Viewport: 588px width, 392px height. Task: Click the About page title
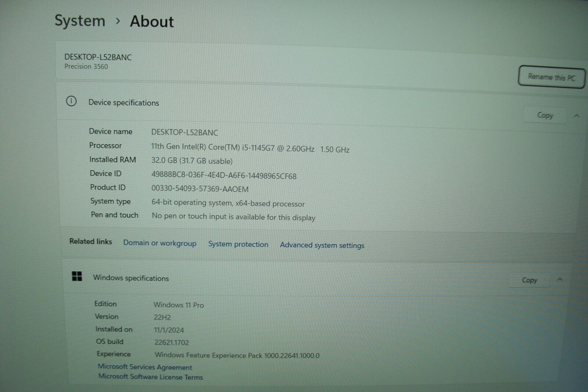[151, 22]
